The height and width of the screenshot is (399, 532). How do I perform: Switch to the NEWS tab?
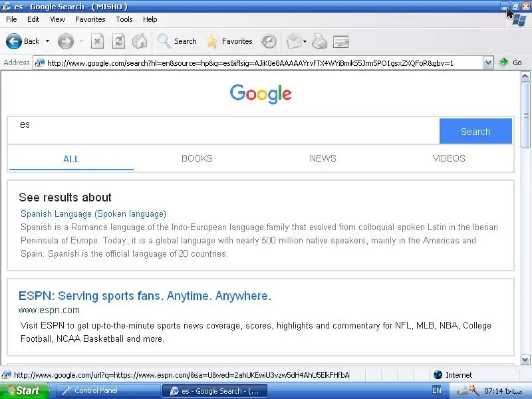(x=323, y=158)
